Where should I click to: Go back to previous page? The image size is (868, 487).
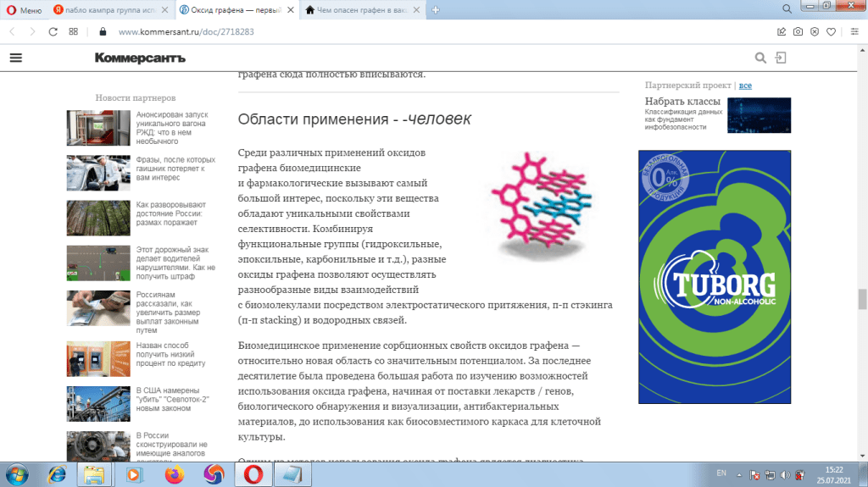12,31
